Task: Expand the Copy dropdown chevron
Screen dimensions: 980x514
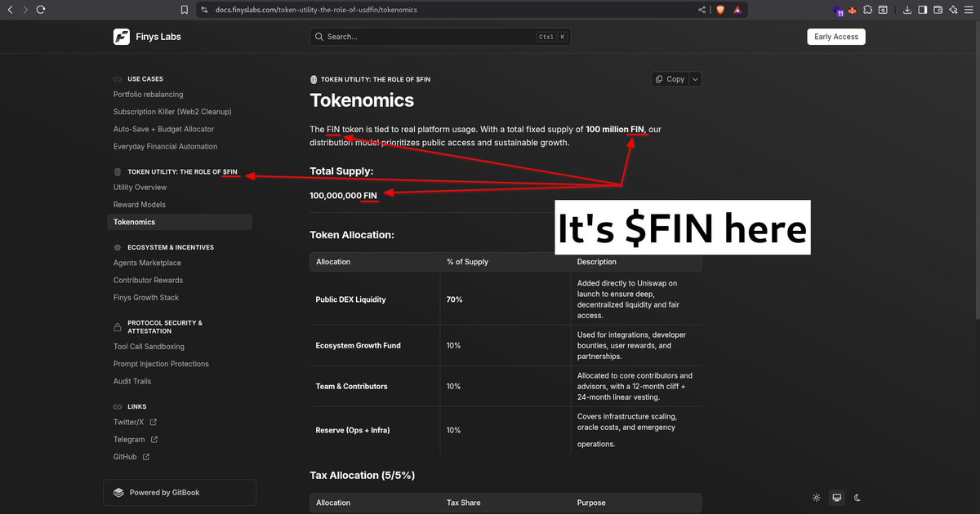Action: [695, 79]
